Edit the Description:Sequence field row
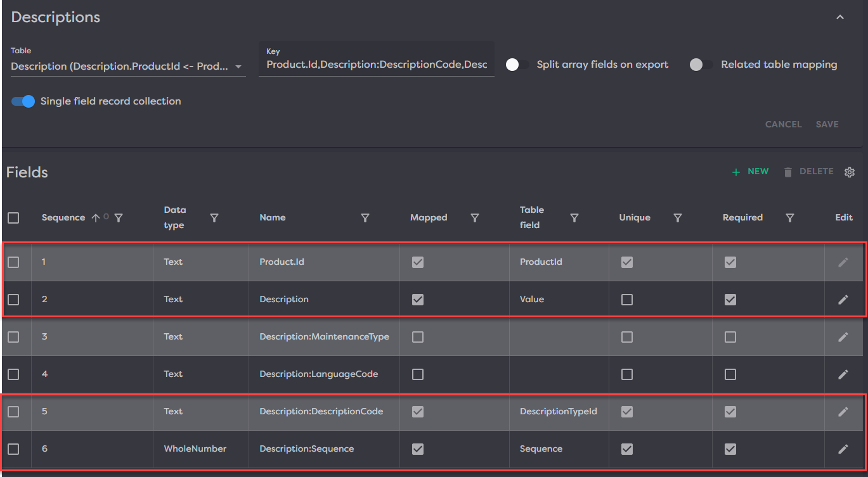The image size is (868, 477). point(843,449)
